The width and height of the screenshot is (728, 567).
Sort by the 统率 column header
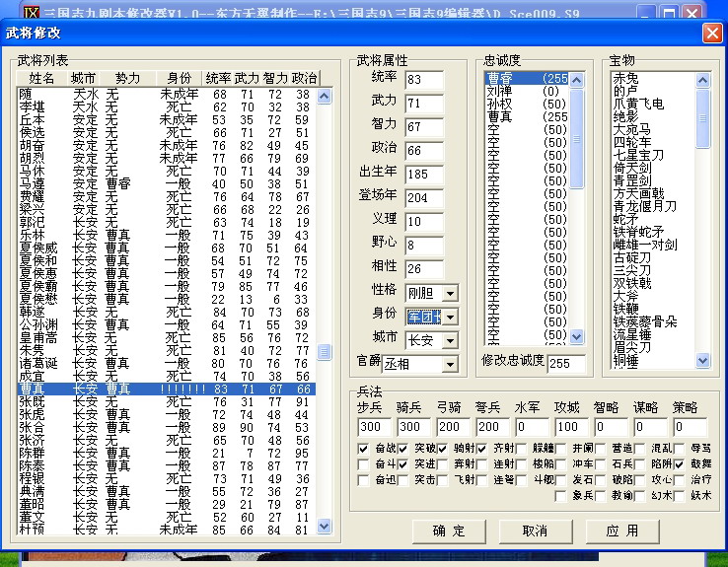(218, 78)
